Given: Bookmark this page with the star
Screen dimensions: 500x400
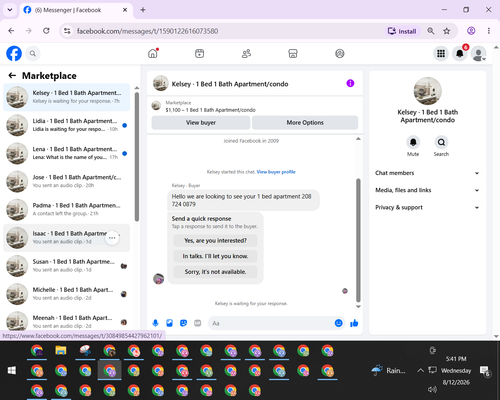Looking at the screenshot, I should tap(447, 31).
